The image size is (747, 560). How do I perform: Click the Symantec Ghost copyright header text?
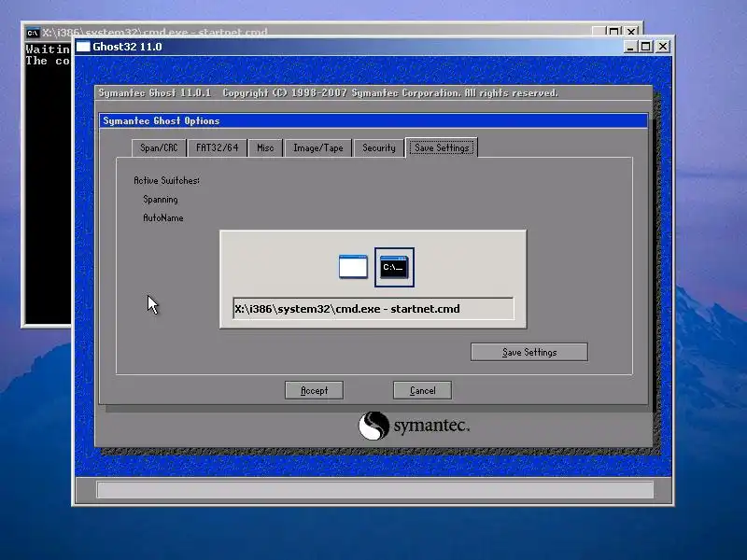tap(329, 92)
